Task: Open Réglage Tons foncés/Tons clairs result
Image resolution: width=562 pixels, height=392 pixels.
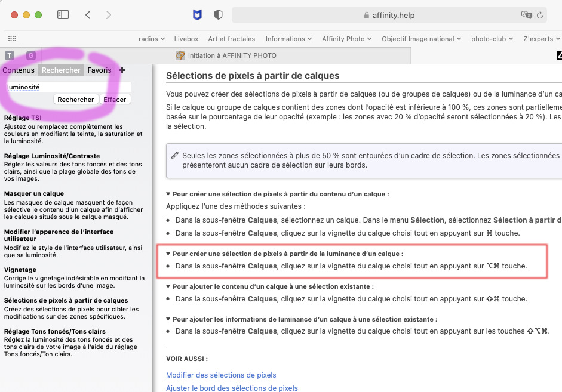Action: pyautogui.click(x=55, y=332)
